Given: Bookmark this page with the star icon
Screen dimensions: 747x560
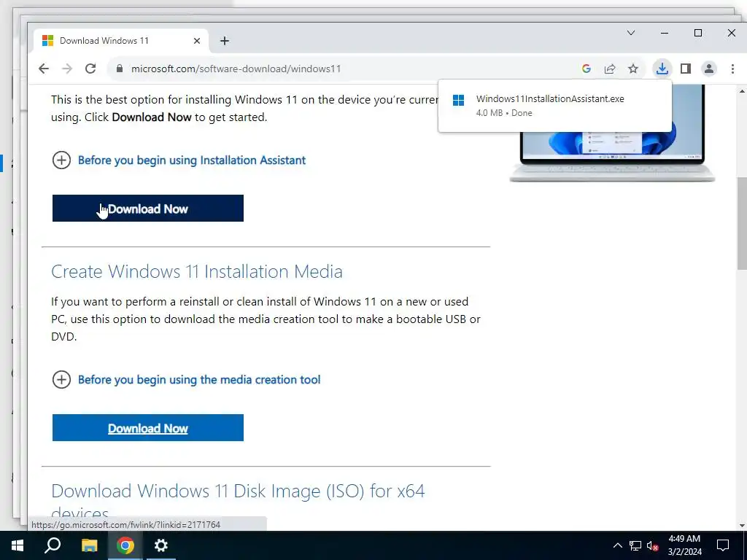Looking at the screenshot, I should (633, 69).
